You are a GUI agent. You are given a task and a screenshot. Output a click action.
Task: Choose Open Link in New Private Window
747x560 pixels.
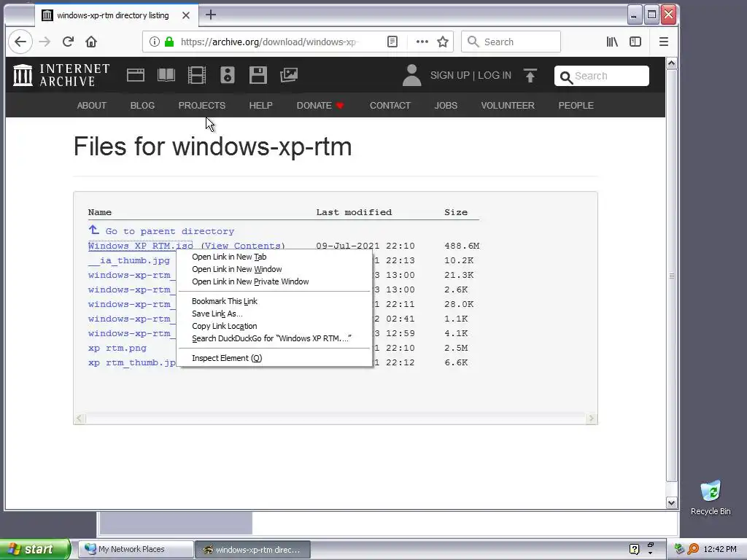[274, 281]
